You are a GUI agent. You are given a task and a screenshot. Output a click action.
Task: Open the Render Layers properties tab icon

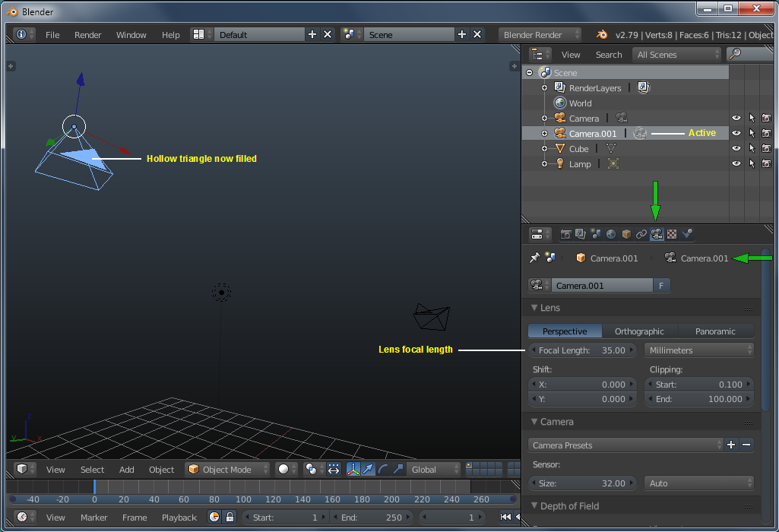(x=581, y=234)
